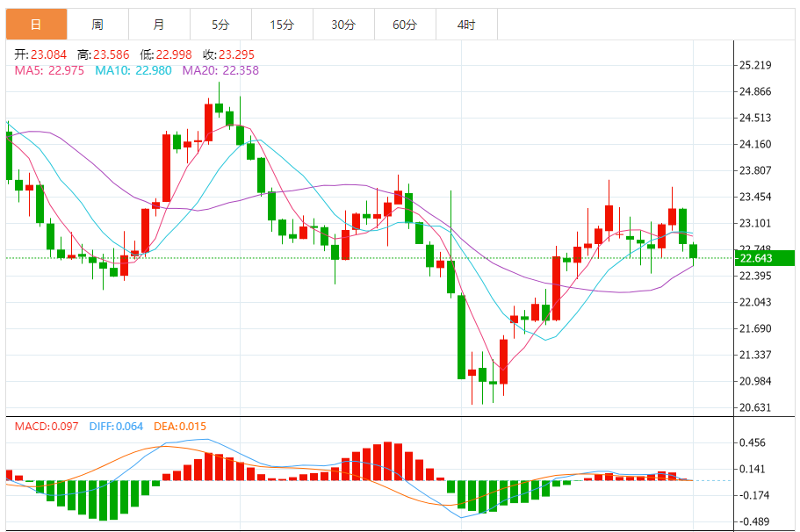Screen dimensions: 800x532
Task: Open the 60分 timeframe tab
Action: click(405, 24)
